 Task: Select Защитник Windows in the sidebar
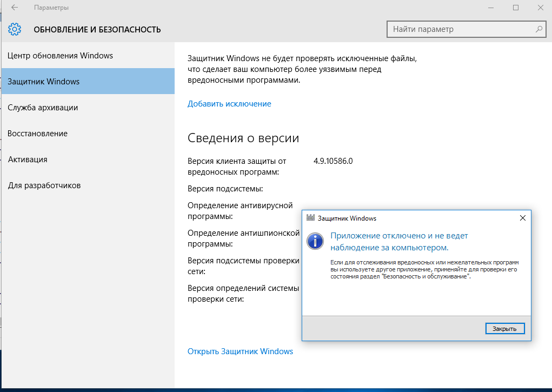coord(44,82)
